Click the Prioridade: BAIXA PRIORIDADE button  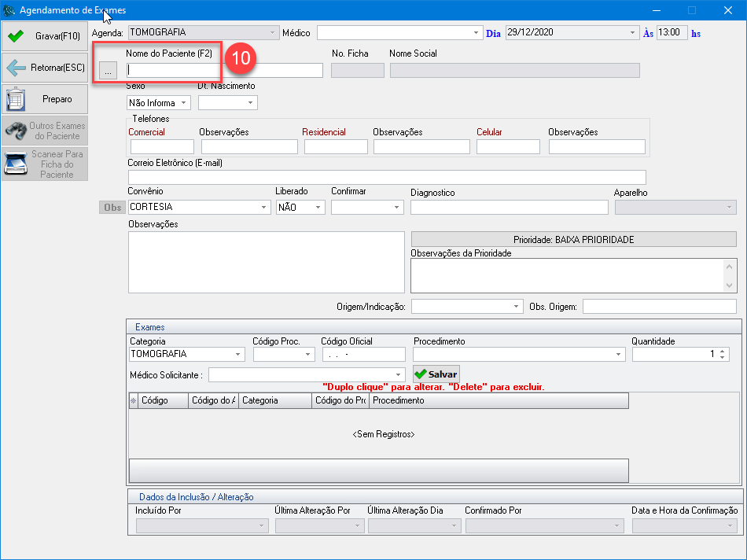(573, 239)
